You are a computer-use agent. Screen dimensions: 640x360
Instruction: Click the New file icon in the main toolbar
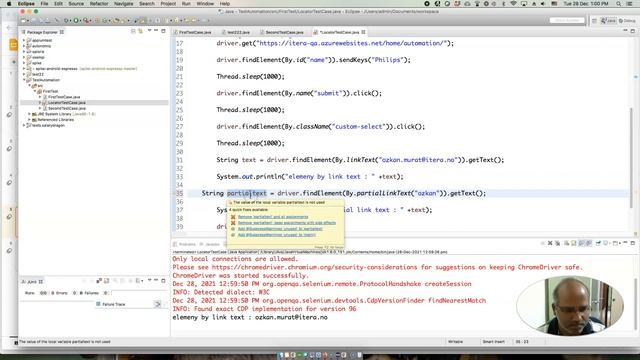click(24, 20)
